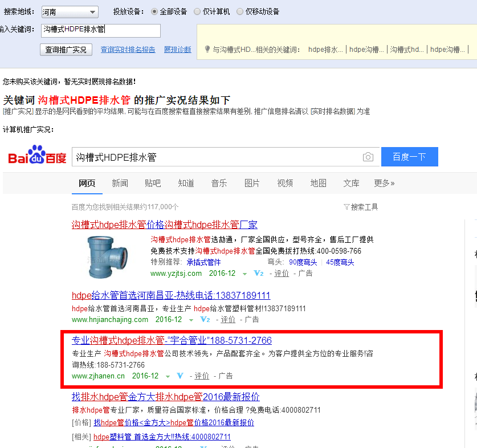This screenshot has height=448, width=477.
Task: Click the V2 badge on the yzjtsj.com result
Action: pyautogui.click(x=259, y=274)
